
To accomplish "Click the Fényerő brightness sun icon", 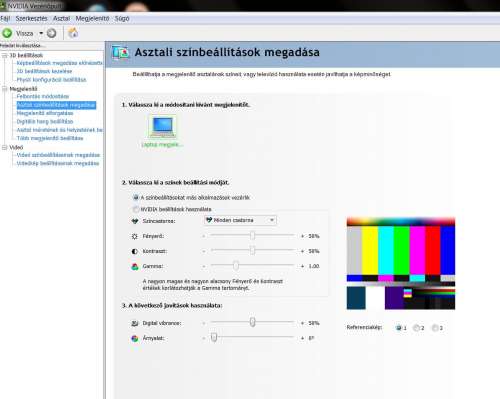I will (x=135, y=236).
